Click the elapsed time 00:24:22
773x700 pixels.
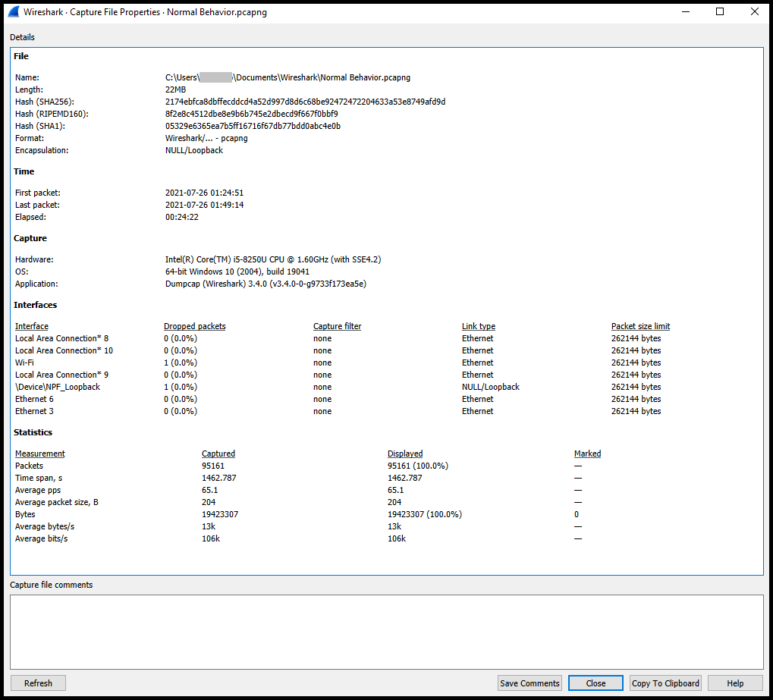point(182,217)
